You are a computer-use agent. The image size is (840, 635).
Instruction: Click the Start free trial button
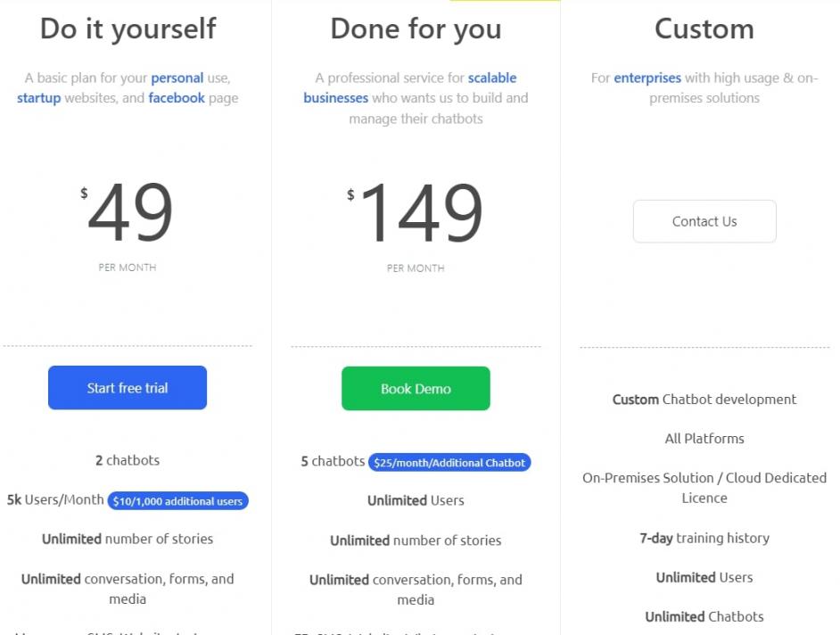128,388
